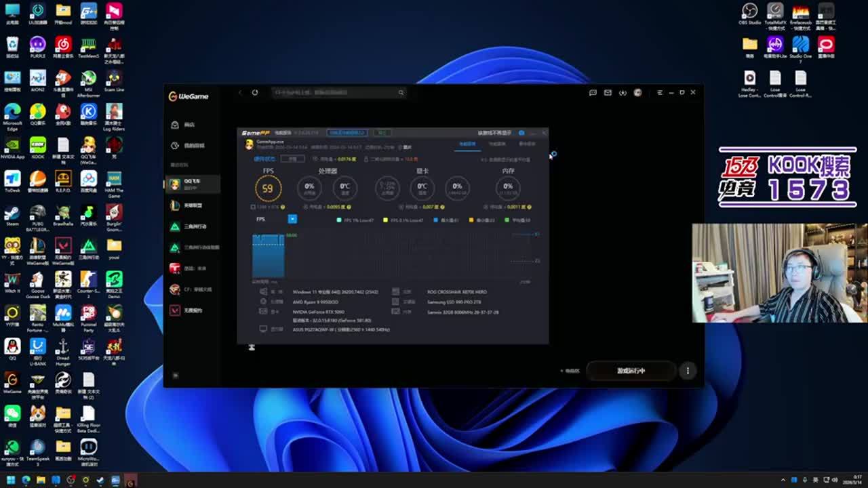
Task: Click the WeGame refresh icon
Action: tap(255, 93)
